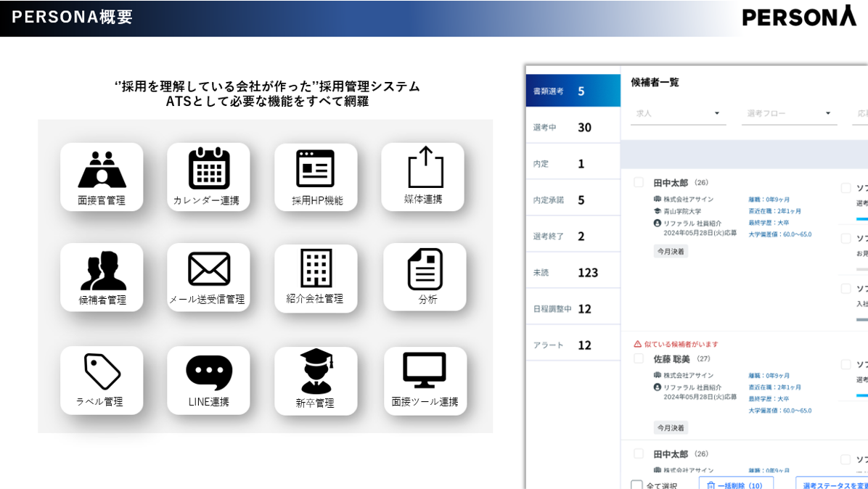Image resolution: width=868 pixels, height=489 pixels.
Task: Open the カレンダー連携 calendar icon
Action: tap(208, 169)
